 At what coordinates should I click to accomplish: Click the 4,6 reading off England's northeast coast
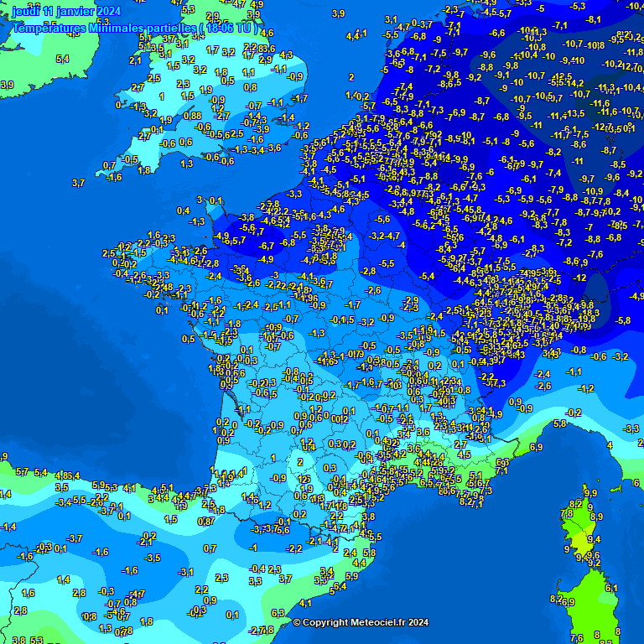(267, 34)
